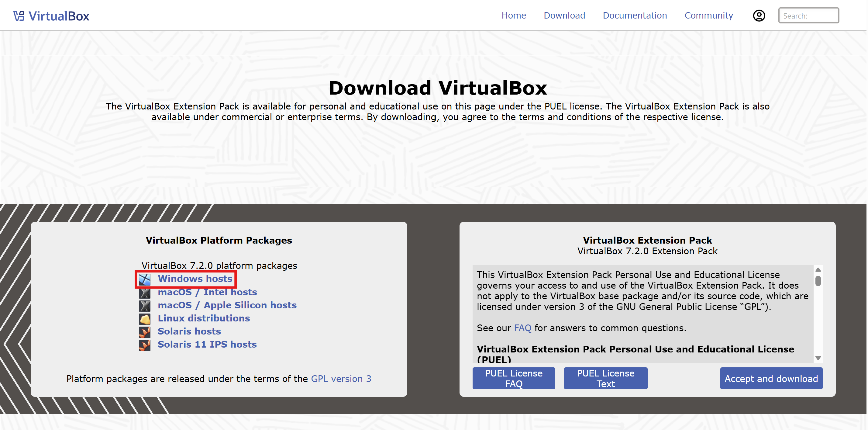
Task: Follow the GPL version 3 link
Action: coord(341,379)
